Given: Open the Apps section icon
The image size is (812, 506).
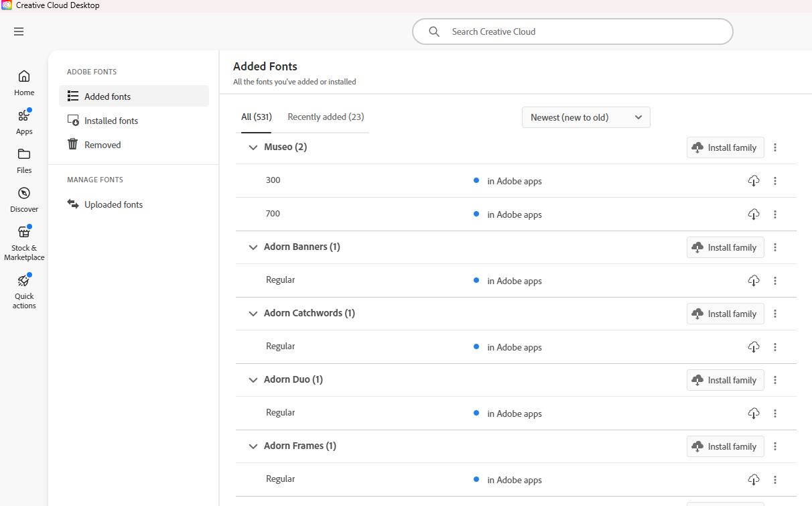Looking at the screenshot, I should (x=24, y=116).
